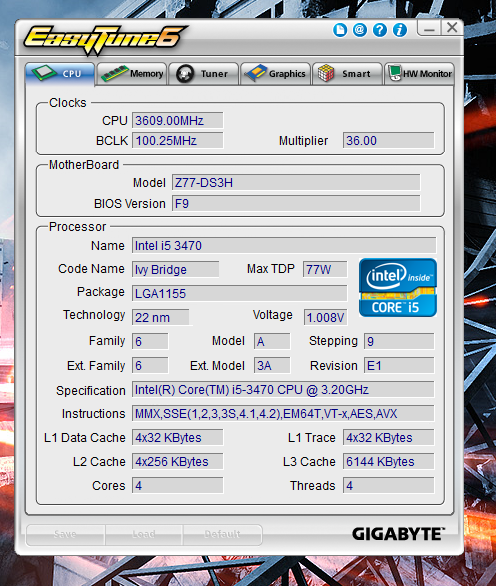The image size is (496, 586).
Task: Click the L1 Data Cache value 4x32 KBytes
Action: pos(178,438)
